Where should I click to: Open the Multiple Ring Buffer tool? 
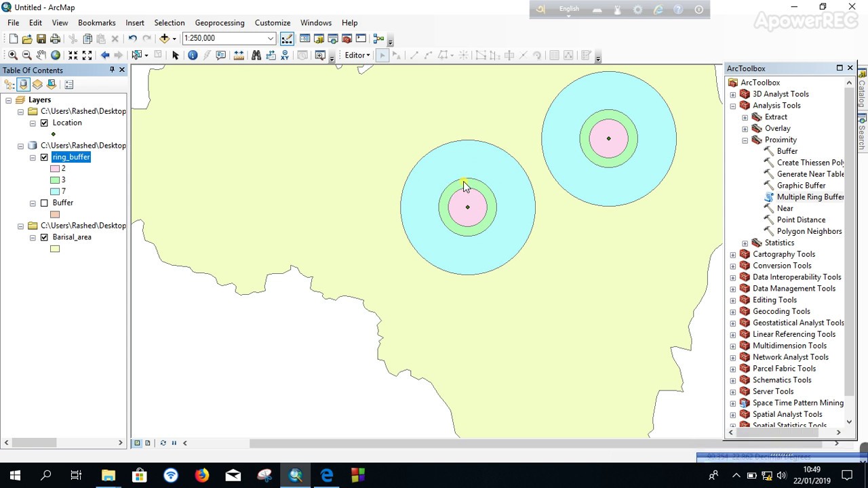point(810,197)
